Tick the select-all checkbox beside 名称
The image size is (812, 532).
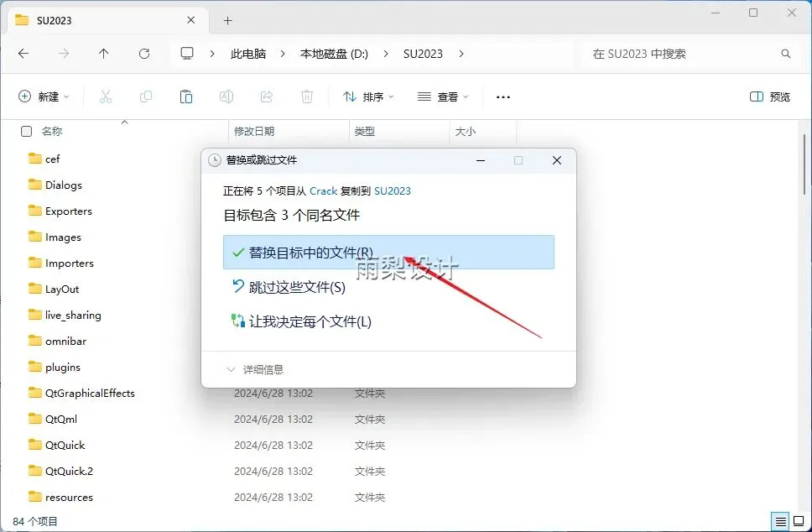point(26,132)
